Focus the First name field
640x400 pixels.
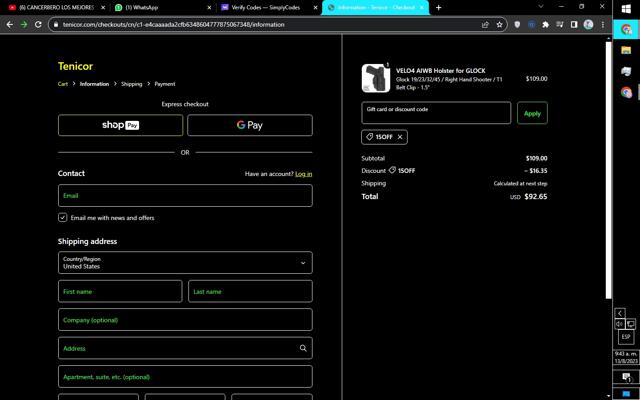(x=120, y=291)
